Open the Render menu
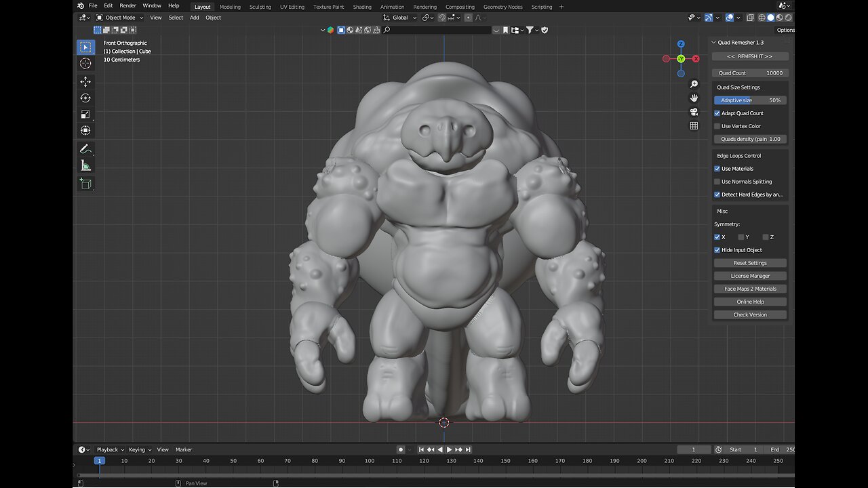 [x=127, y=5]
